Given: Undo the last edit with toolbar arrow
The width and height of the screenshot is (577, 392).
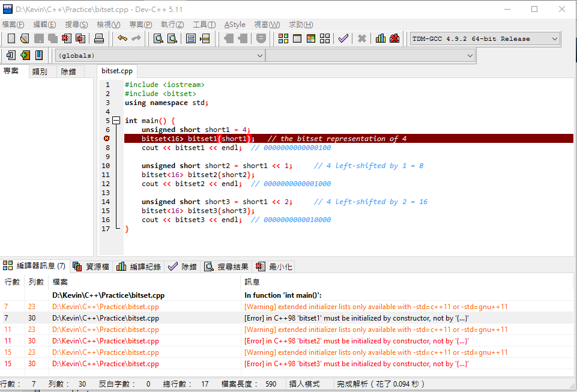Looking at the screenshot, I should coord(122,38).
